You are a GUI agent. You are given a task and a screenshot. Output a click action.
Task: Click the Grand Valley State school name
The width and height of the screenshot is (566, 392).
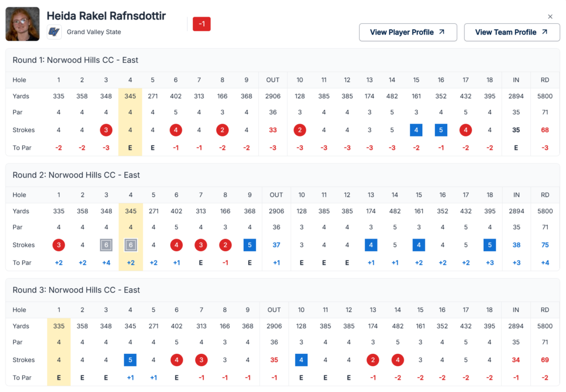94,32
